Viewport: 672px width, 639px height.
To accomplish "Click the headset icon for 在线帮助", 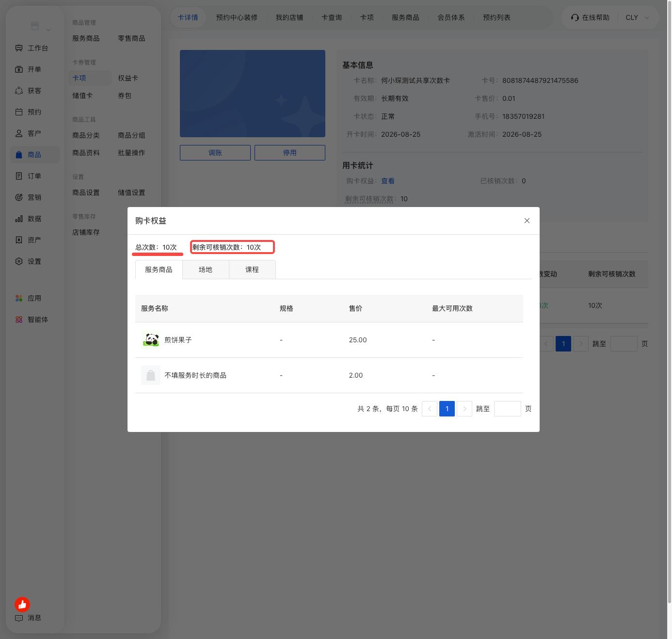I will [575, 17].
